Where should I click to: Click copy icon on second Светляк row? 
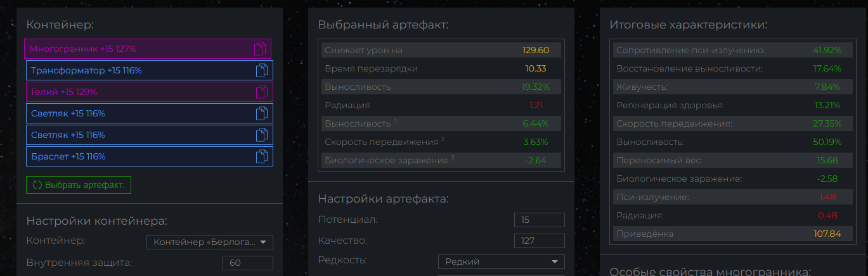point(261,135)
